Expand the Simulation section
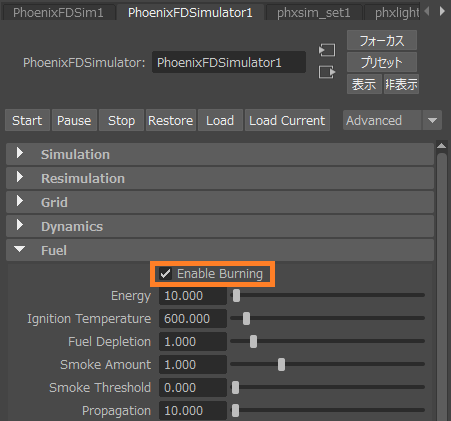 coord(220,154)
